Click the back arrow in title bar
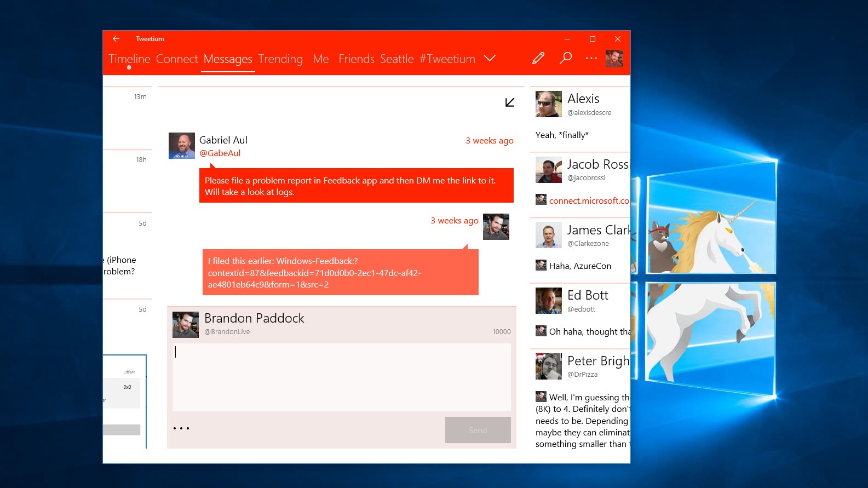The image size is (868, 488). click(116, 39)
